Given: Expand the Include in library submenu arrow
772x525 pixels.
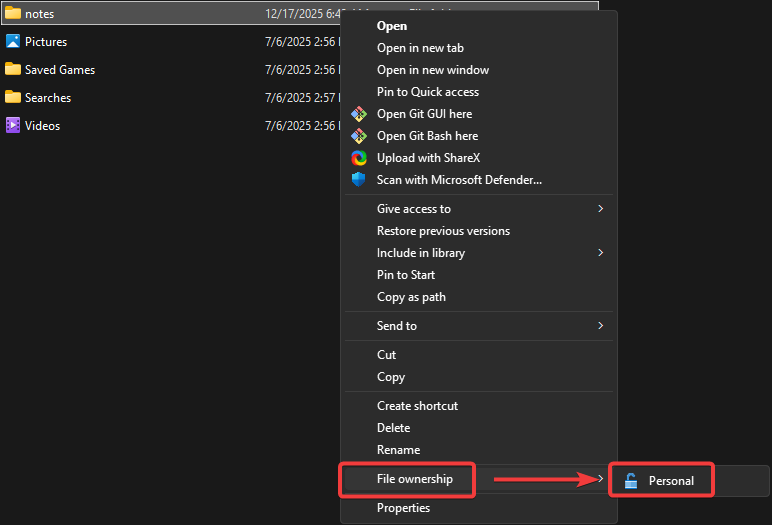Looking at the screenshot, I should (600, 253).
